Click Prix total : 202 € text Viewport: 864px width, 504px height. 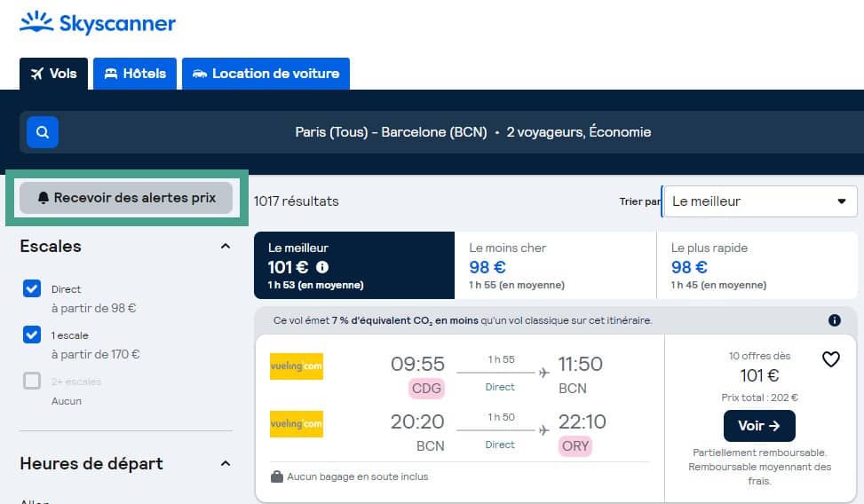[759, 398]
